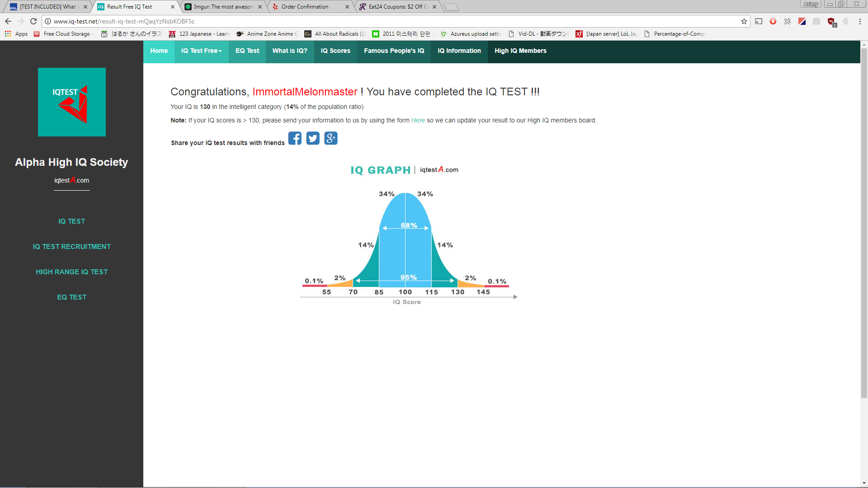The image size is (868, 488).
Task: Click the Cast icon in toolbar
Action: (759, 21)
